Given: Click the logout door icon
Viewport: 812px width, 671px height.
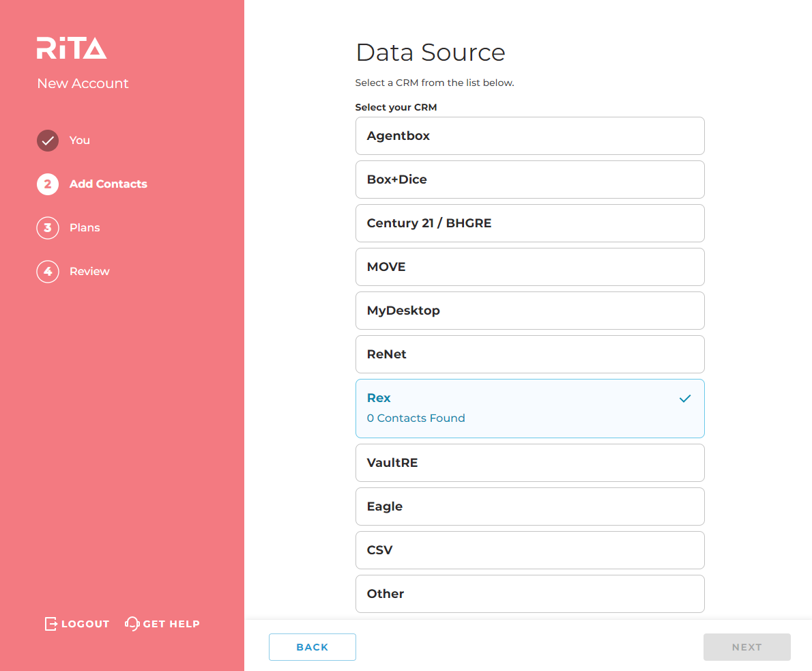Looking at the screenshot, I should tap(50, 624).
